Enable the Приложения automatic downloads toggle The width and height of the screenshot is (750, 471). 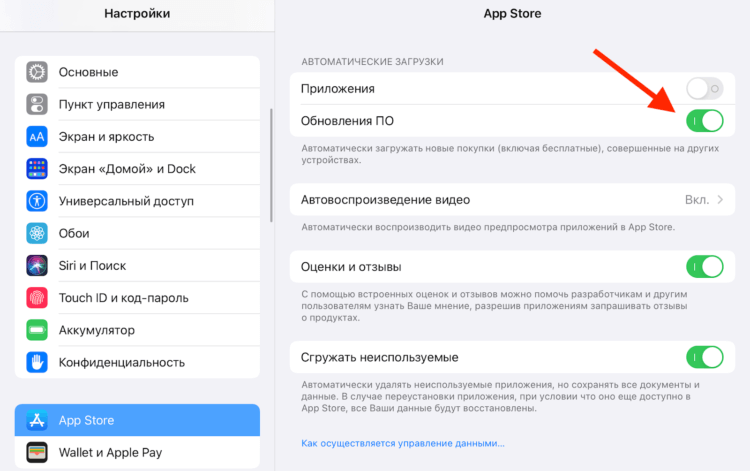tap(705, 88)
